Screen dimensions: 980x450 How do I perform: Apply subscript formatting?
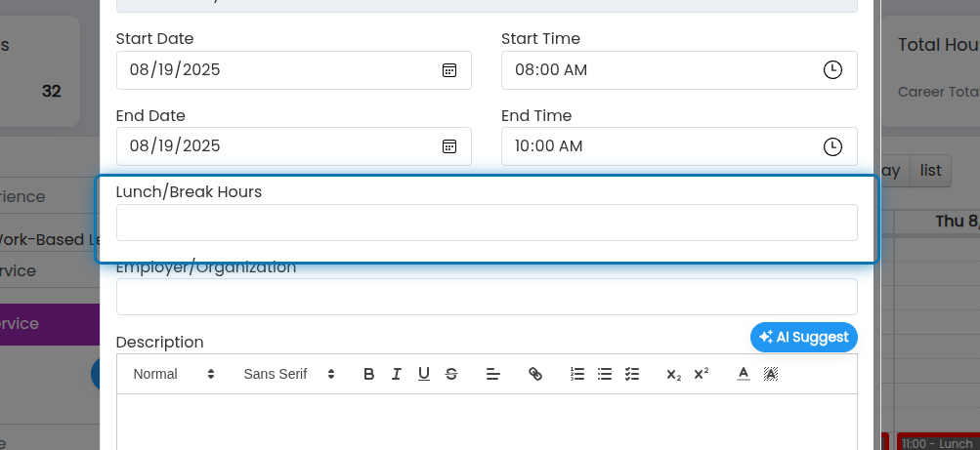pos(674,374)
